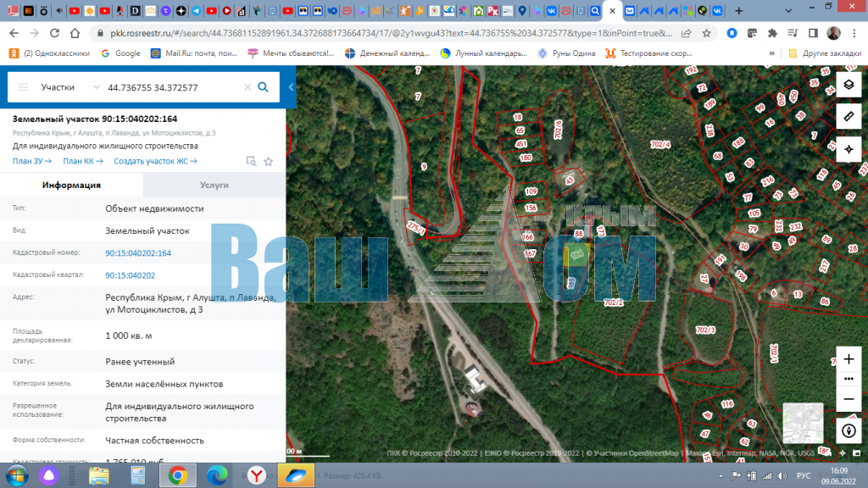The image size is (868, 488).
Task: Open Участки search type dropdown
Action: click(70, 87)
